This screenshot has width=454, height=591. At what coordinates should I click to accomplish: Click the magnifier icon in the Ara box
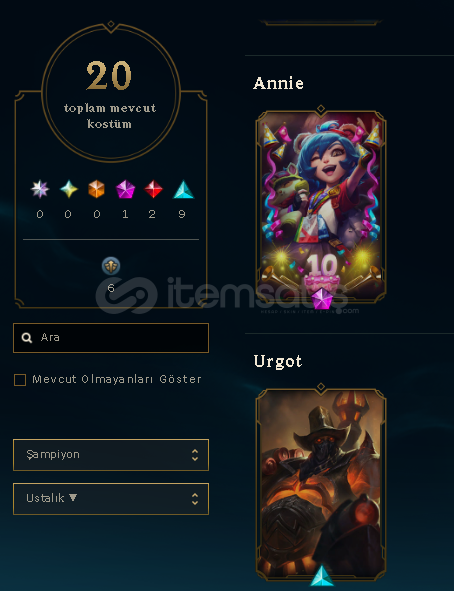click(x=27, y=337)
